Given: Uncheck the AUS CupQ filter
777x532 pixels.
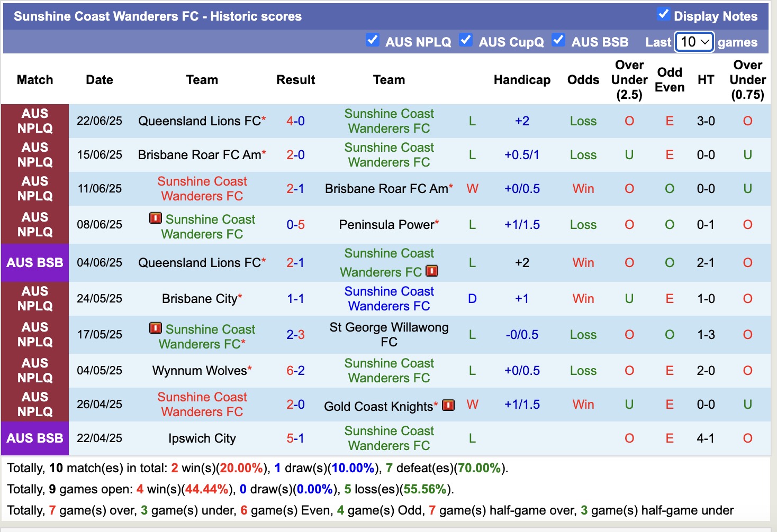Looking at the screenshot, I should [x=466, y=40].
